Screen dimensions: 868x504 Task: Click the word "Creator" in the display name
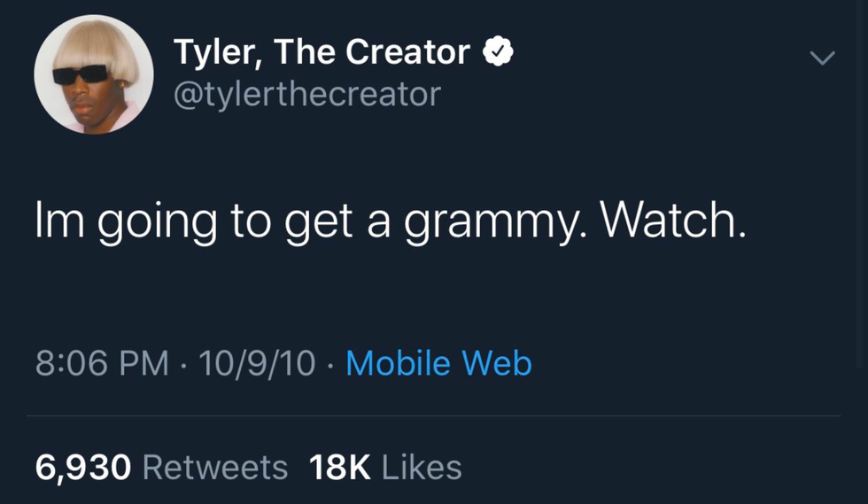coord(407,53)
